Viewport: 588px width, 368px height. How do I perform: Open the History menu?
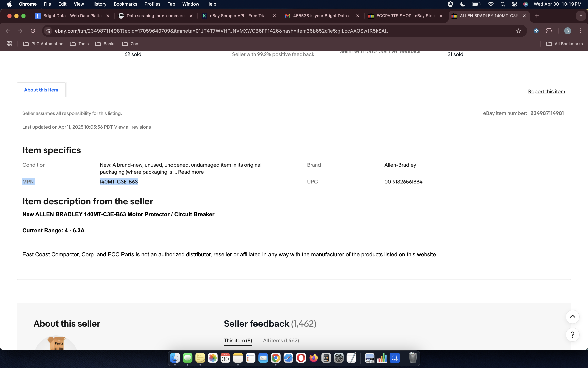tap(99, 4)
